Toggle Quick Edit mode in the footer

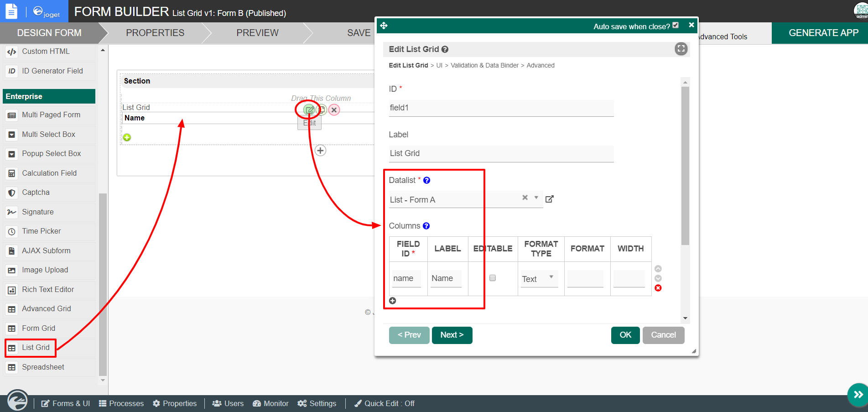click(x=384, y=403)
